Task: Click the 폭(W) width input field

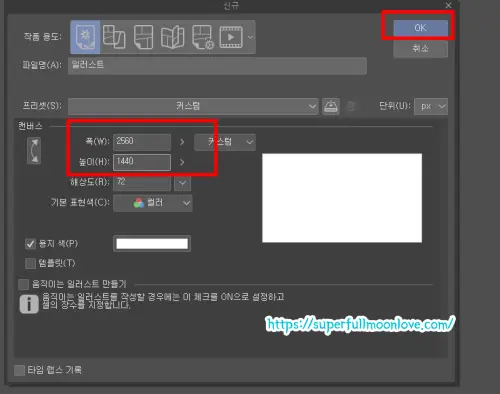Action: pos(142,142)
